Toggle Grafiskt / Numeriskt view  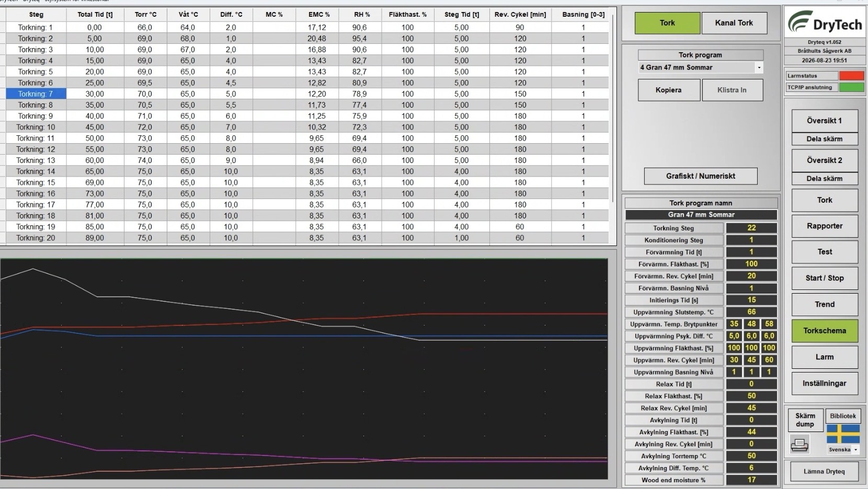701,176
